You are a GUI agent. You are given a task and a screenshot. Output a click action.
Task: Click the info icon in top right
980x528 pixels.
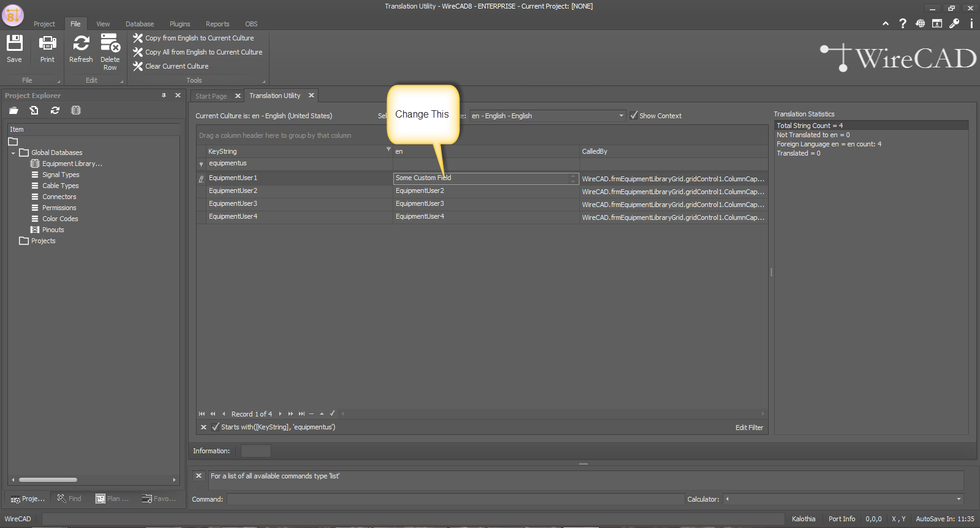971,23
